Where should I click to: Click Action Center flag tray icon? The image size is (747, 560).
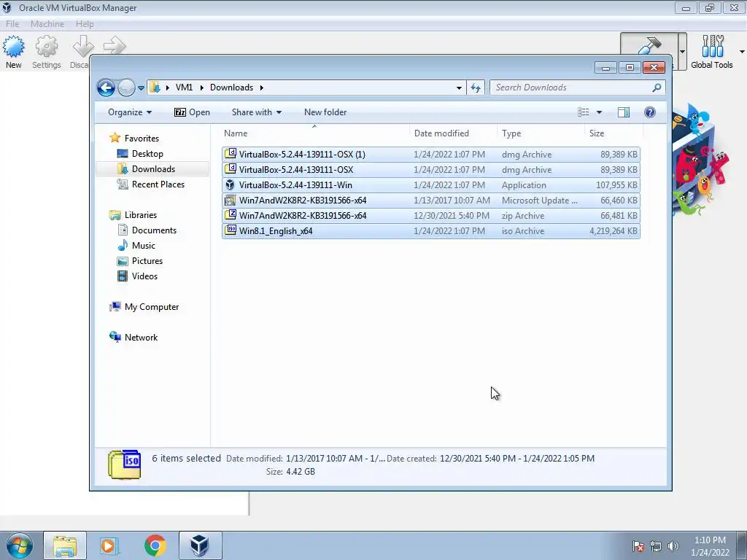click(x=638, y=546)
